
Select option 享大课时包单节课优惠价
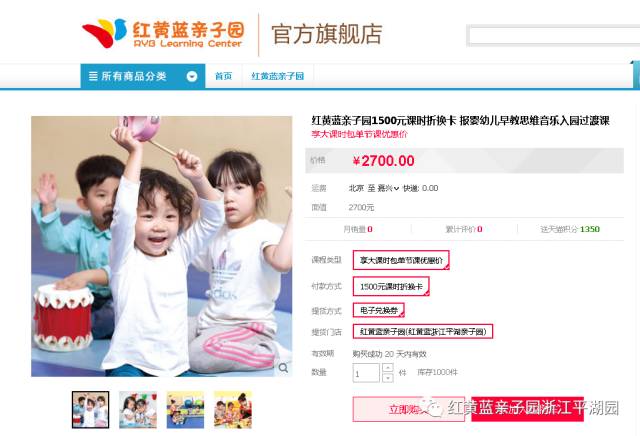point(401,260)
